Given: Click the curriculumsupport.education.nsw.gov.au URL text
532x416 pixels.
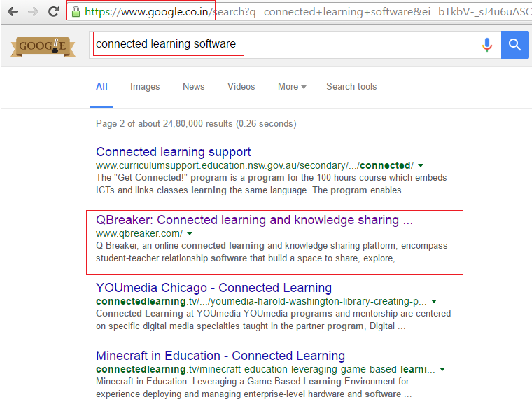Looking at the screenshot, I should (x=255, y=165).
